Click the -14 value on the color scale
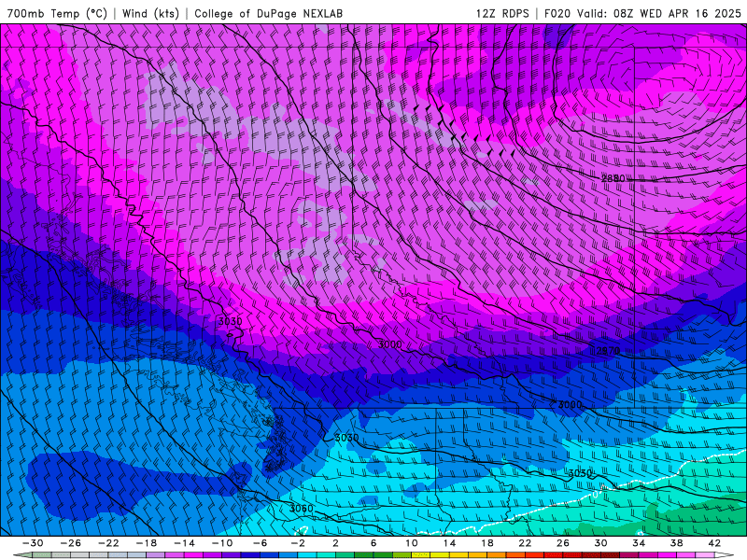Viewport: 747px width, 560px height. (184, 543)
